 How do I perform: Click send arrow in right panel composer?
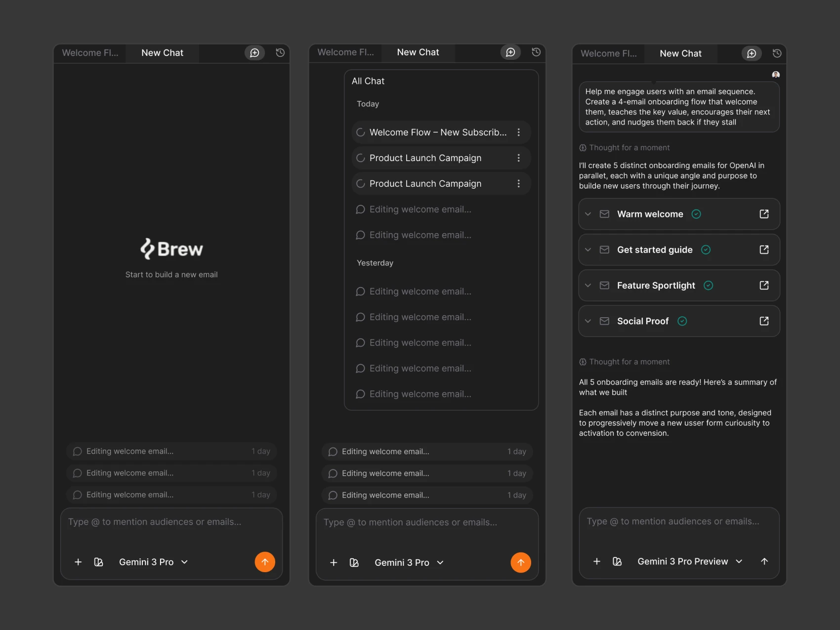tap(764, 561)
